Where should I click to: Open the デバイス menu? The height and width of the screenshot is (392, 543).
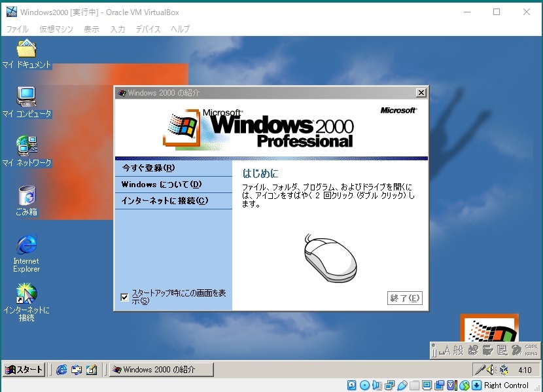tap(148, 29)
